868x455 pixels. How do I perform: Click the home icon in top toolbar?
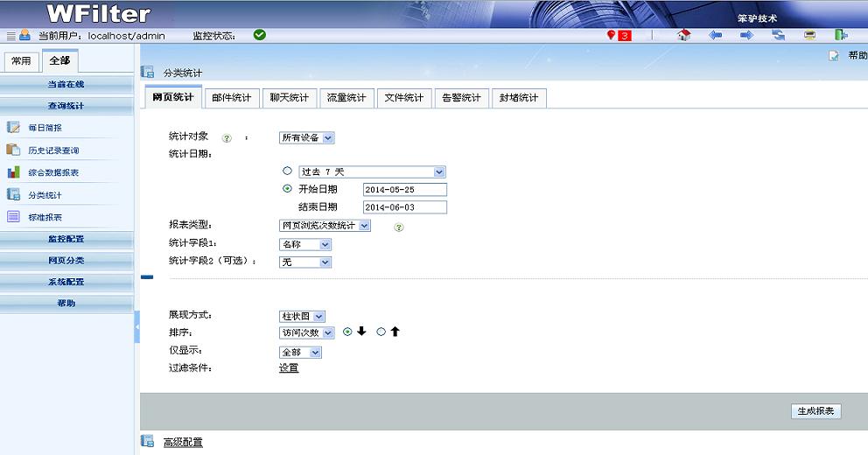[684, 35]
